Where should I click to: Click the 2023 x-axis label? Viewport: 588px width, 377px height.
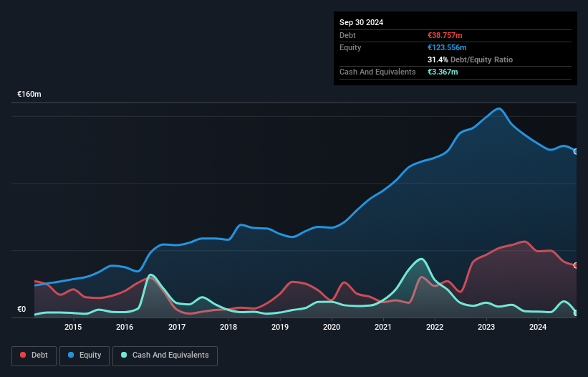486,327
